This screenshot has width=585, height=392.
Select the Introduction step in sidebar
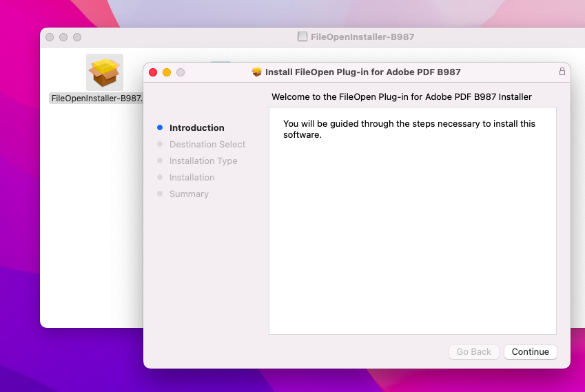click(196, 127)
